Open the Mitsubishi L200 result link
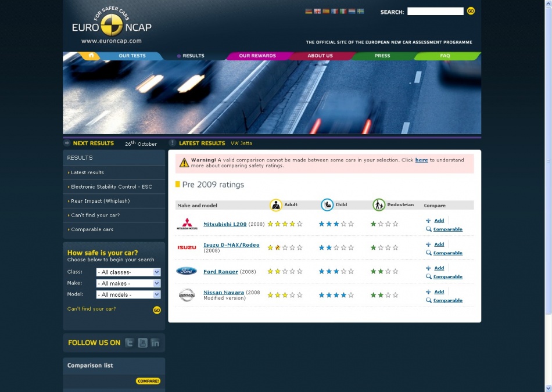This screenshot has height=392, width=552. point(225,224)
